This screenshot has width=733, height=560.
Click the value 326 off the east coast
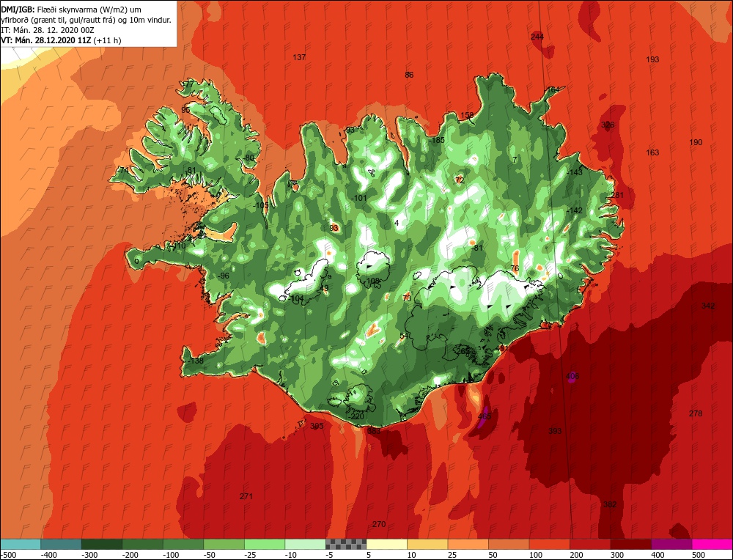(608, 125)
